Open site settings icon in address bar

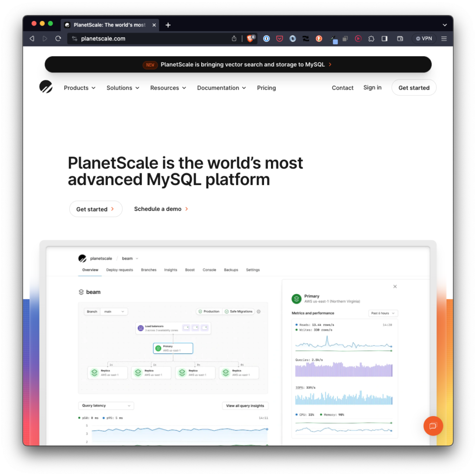74,39
